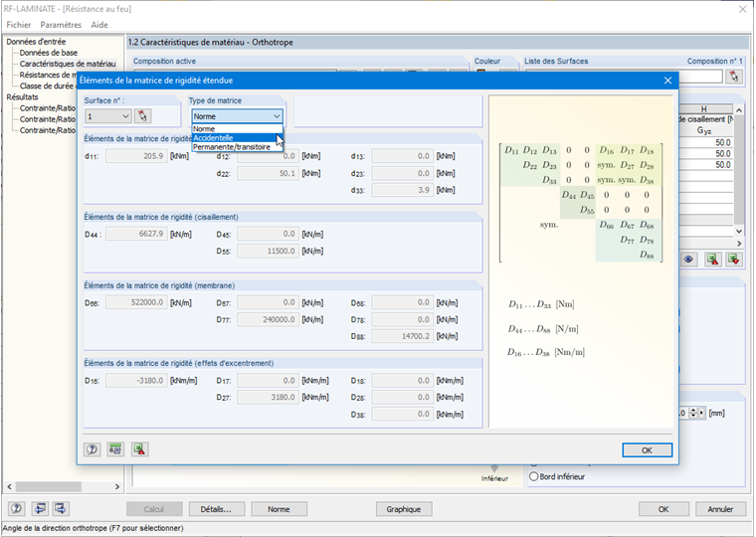Screen dimensions: 756x537
Task: Click the Calcul button
Action: (x=154, y=509)
